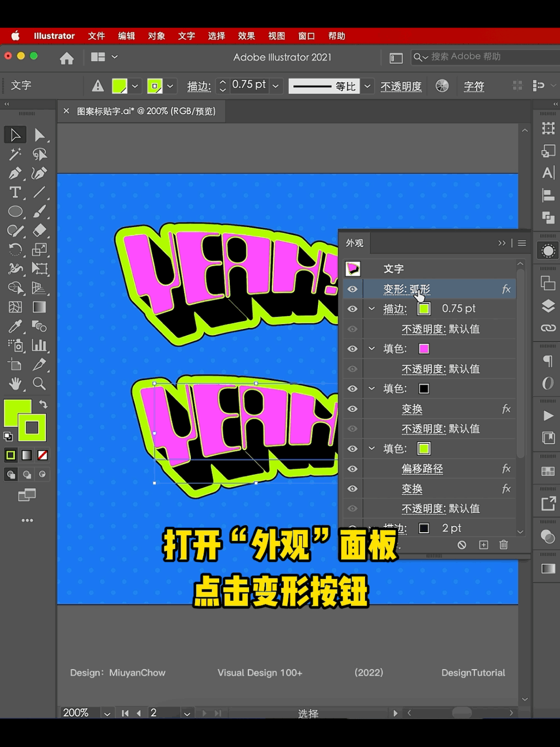This screenshot has height=747, width=560.
Task: Select the Ellipse tool
Action: [x=15, y=211]
